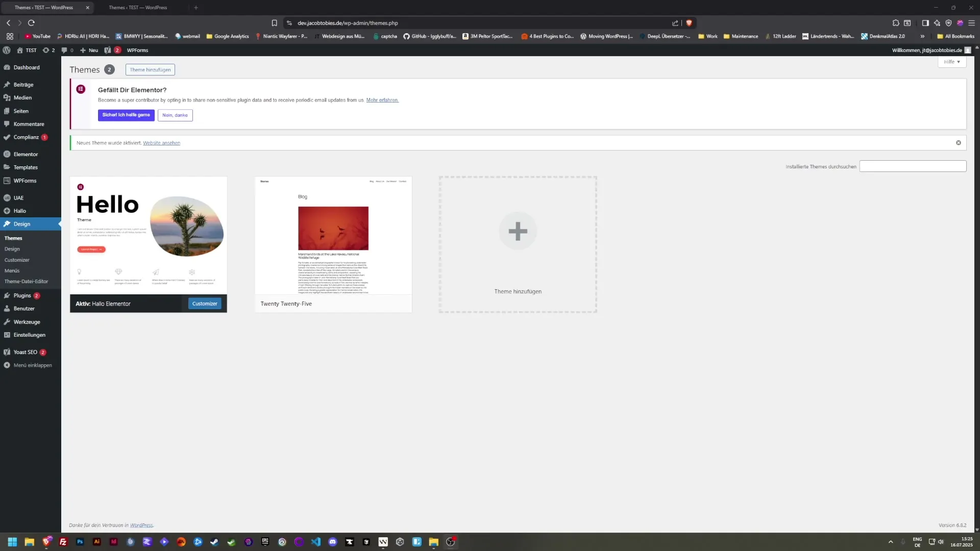Dismiss the theme activated notice

pos(958,143)
